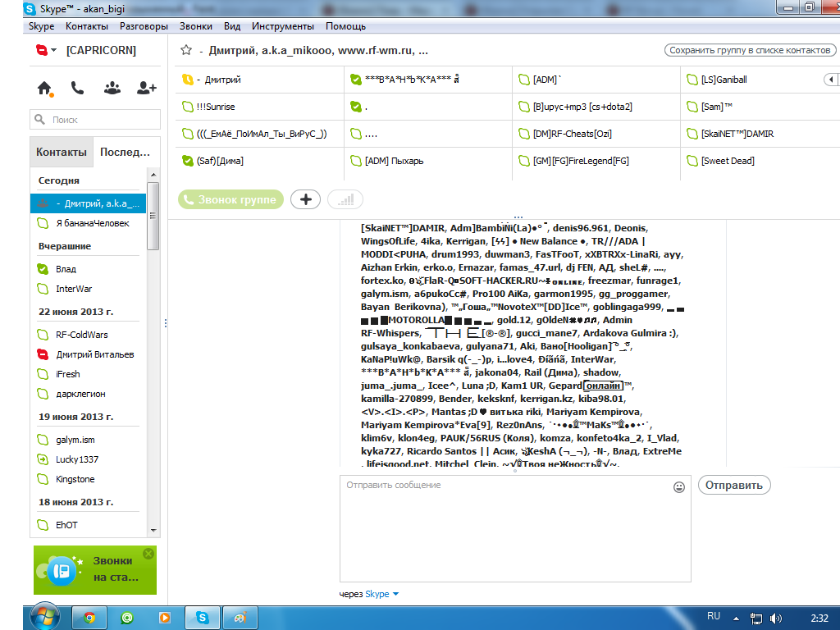Open the Skype menu

coord(41,26)
